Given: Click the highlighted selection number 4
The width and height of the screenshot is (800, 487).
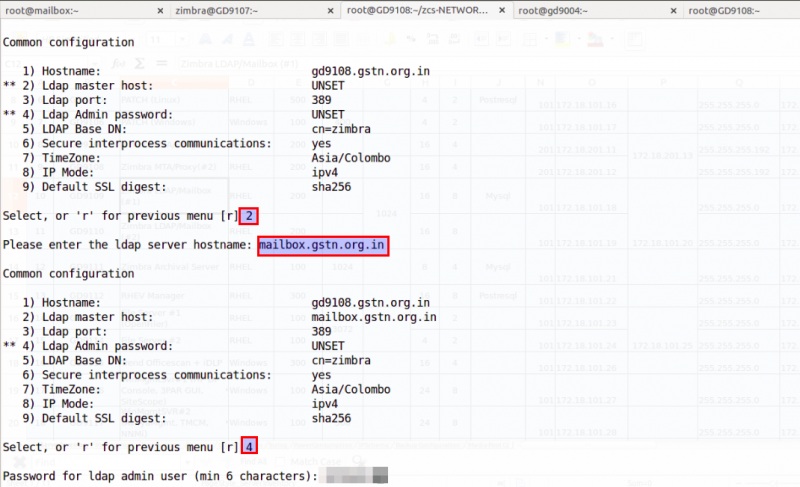Looking at the screenshot, I should 249,447.
